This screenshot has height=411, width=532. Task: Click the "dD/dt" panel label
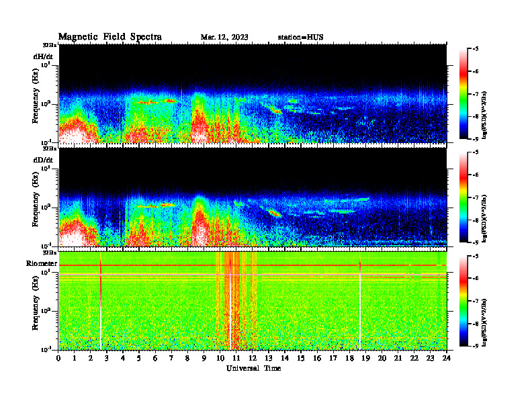pyautogui.click(x=43, y=160)
